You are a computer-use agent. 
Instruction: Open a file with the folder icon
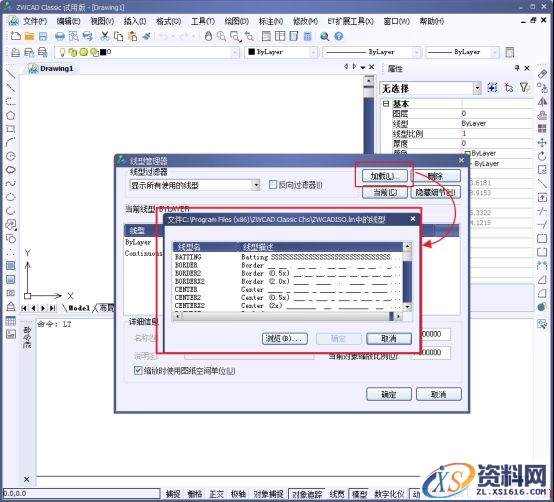point(29,36)
